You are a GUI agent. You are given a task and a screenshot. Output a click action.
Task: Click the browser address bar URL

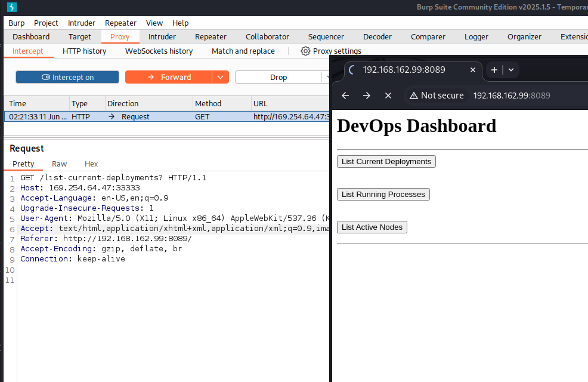pyautogui.click(x=512, y=95)
